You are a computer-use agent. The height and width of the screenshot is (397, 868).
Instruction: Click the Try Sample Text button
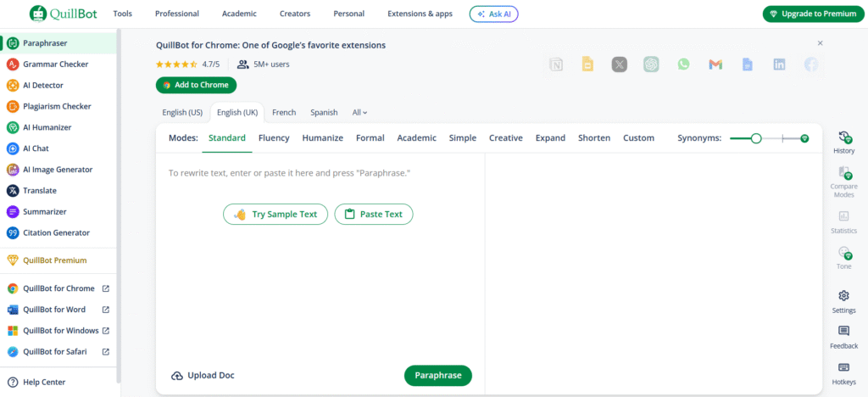click(x=275, y=215)
